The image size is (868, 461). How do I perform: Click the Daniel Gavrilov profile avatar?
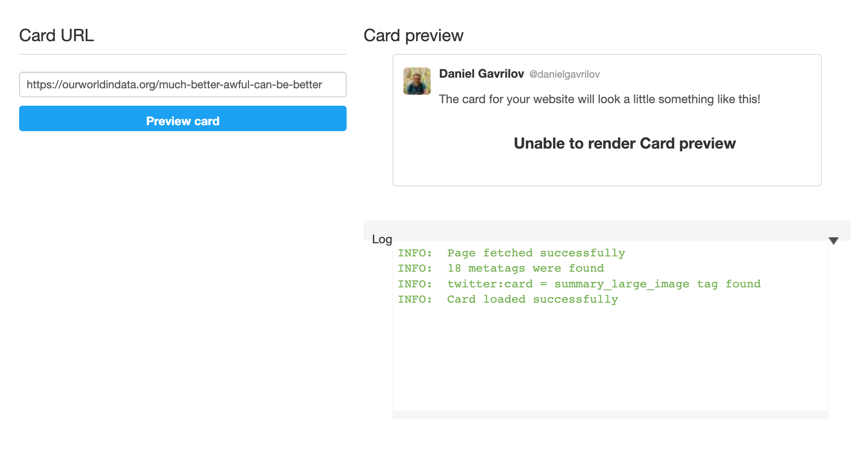(417, 81)
